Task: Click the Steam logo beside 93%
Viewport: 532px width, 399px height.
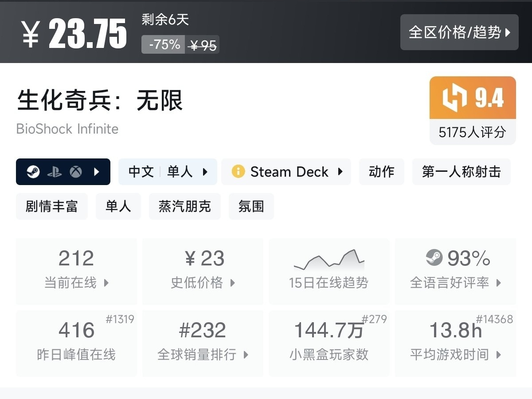Action: (434, 258)
